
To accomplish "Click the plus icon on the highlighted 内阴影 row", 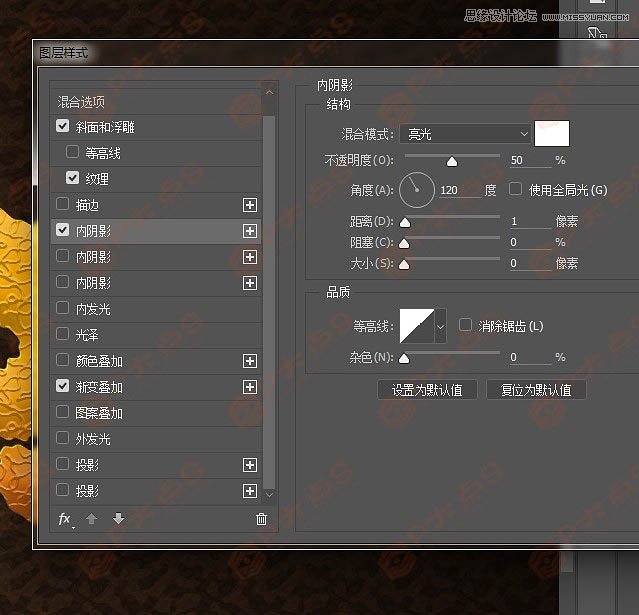I will coord(250,231).
